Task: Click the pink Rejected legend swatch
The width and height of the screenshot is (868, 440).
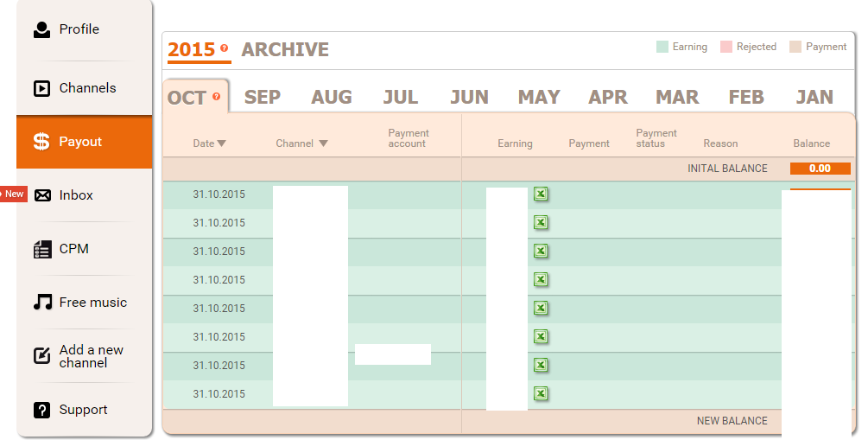Action: 725,47
